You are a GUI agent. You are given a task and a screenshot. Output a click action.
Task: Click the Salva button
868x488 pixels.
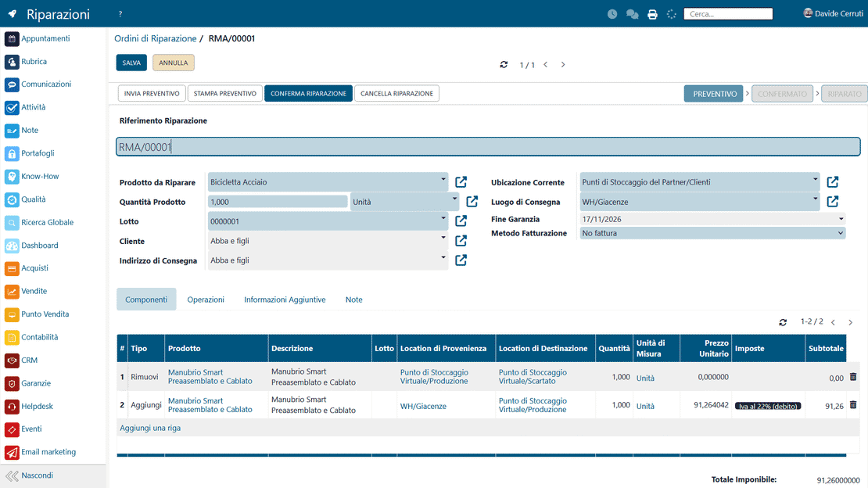pos(131,63)
